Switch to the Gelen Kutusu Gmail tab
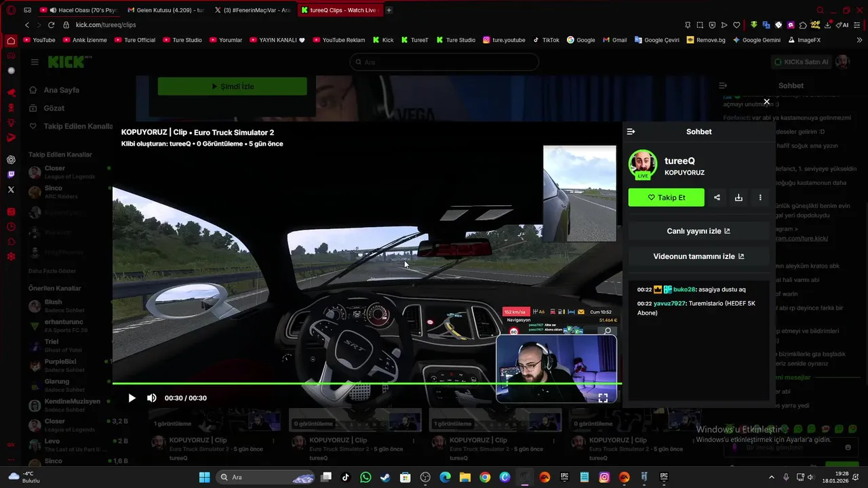This screenshot has height=488, width=868. click(166, 10)
